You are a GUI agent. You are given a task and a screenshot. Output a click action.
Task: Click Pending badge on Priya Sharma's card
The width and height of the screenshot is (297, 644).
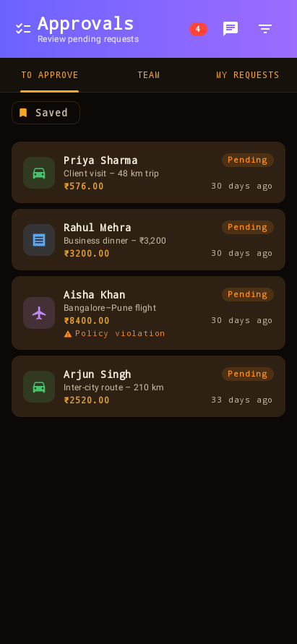(x=248, y=160)
